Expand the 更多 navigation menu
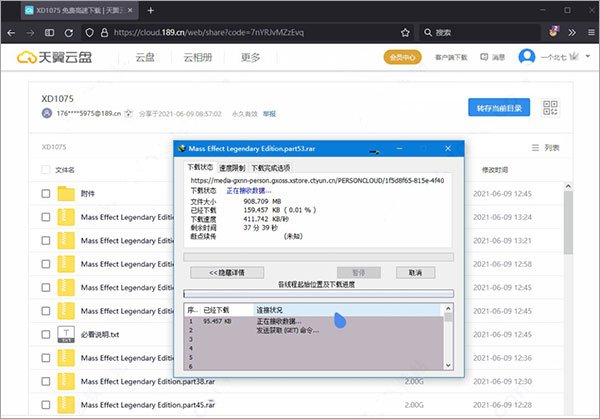 [x=251, y=57]
